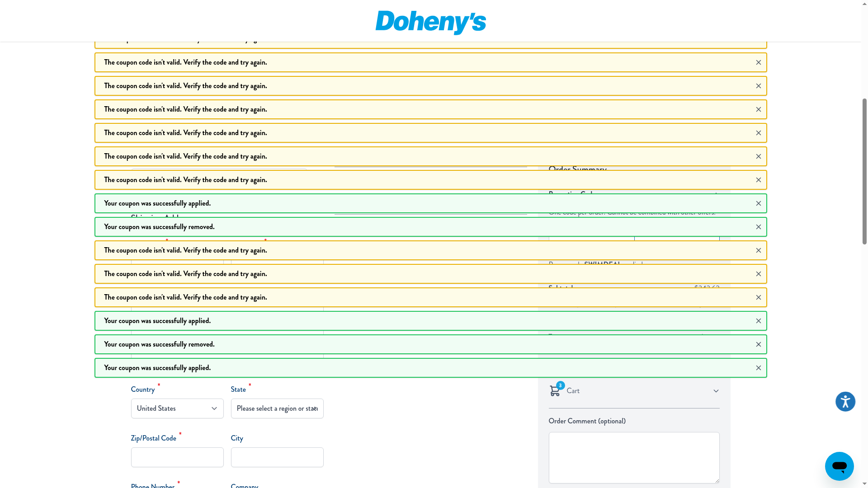Click the Doheny's logo
The height and width of the screenshot is (488, 868).
(430, 22)
